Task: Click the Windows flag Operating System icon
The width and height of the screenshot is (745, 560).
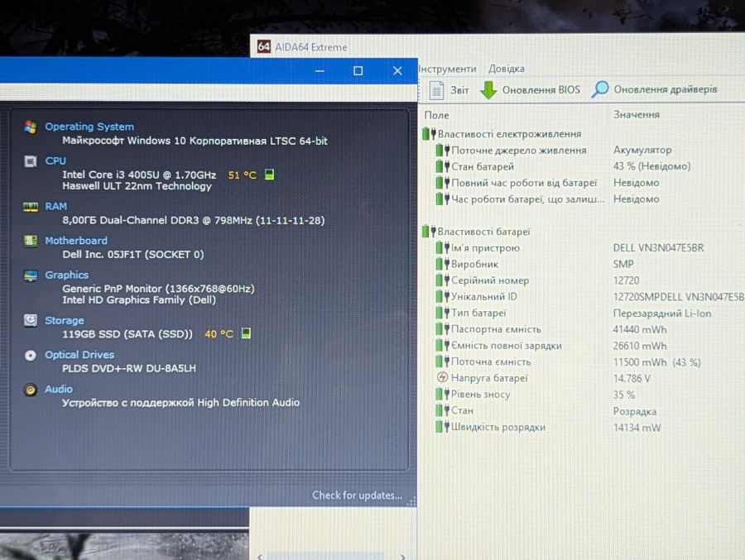Action: point(31,127)
